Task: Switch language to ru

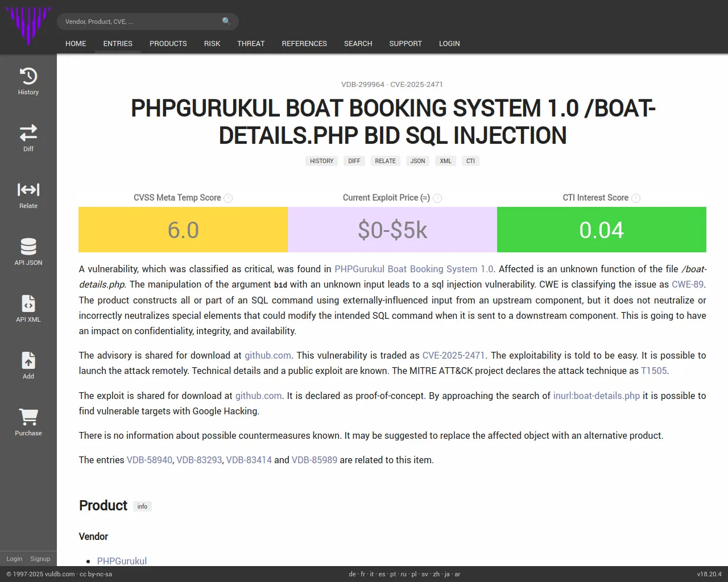Action: tap(404, 574)
